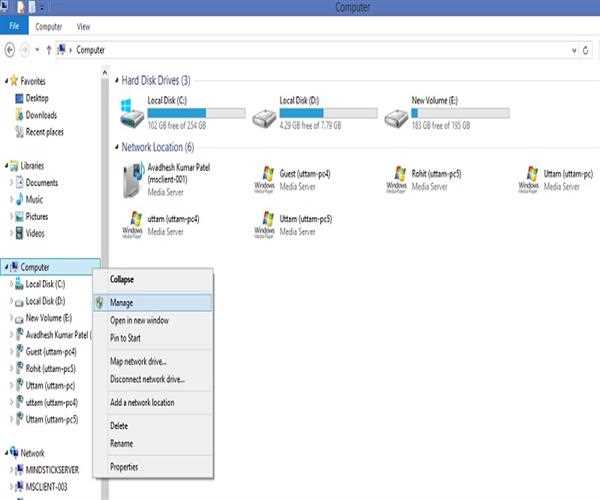Click the New Volume (E:) usage bar

pyautogui.click(x=460, y=113)
